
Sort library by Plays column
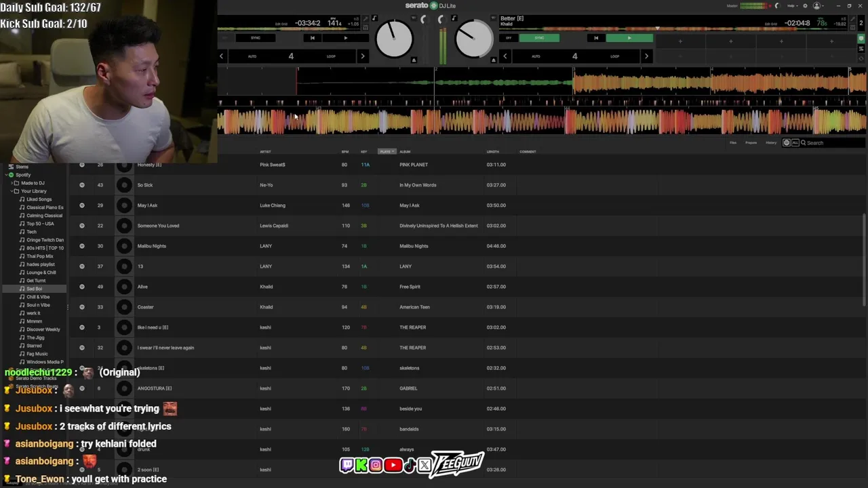pyautogui.click(x=387, y=152)
